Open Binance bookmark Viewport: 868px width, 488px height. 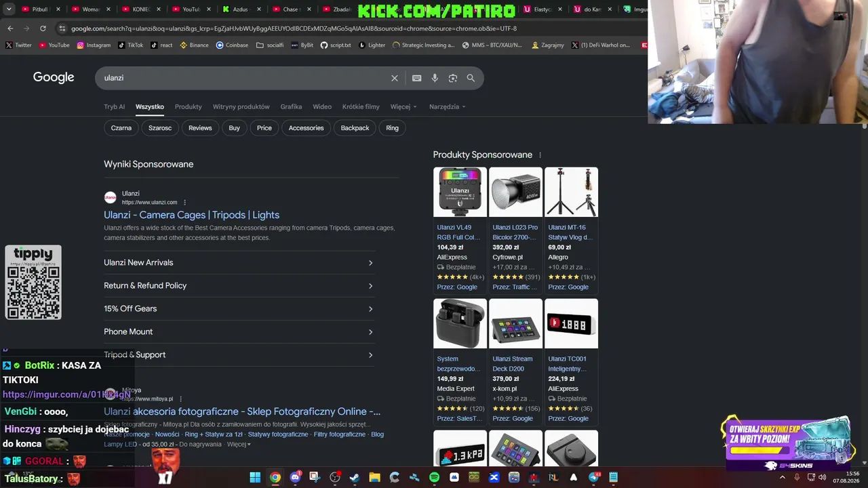(x=194, y=45)
